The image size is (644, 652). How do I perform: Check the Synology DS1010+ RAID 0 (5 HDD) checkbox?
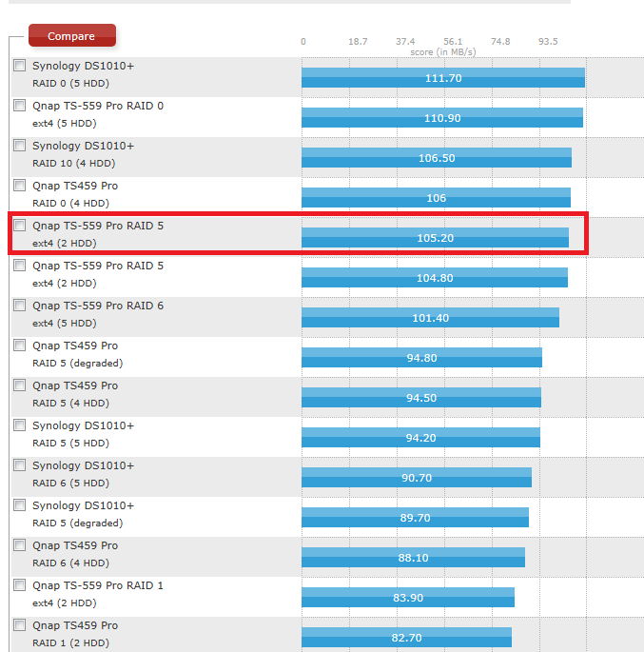point(20,66)
